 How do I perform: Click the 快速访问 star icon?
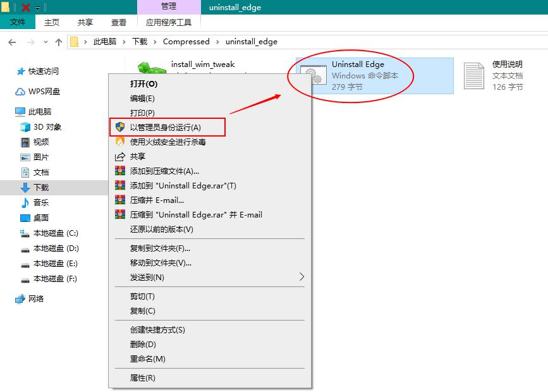point(21,71)
